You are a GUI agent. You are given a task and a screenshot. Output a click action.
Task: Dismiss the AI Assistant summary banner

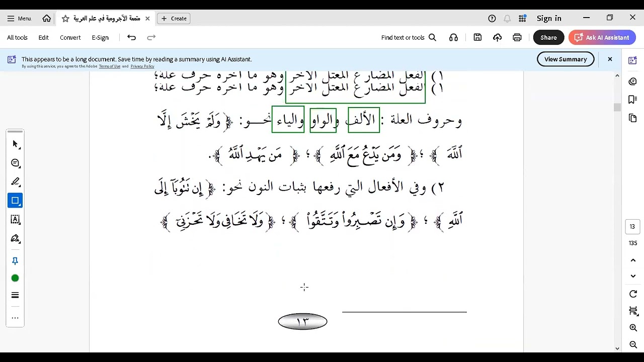(x=610, y=59)
